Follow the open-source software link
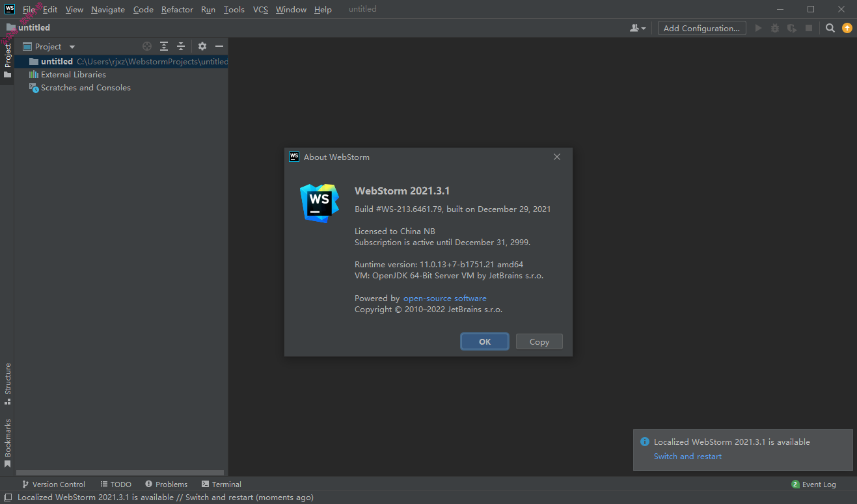Viewport: 857px width, 504px height. 445,298
